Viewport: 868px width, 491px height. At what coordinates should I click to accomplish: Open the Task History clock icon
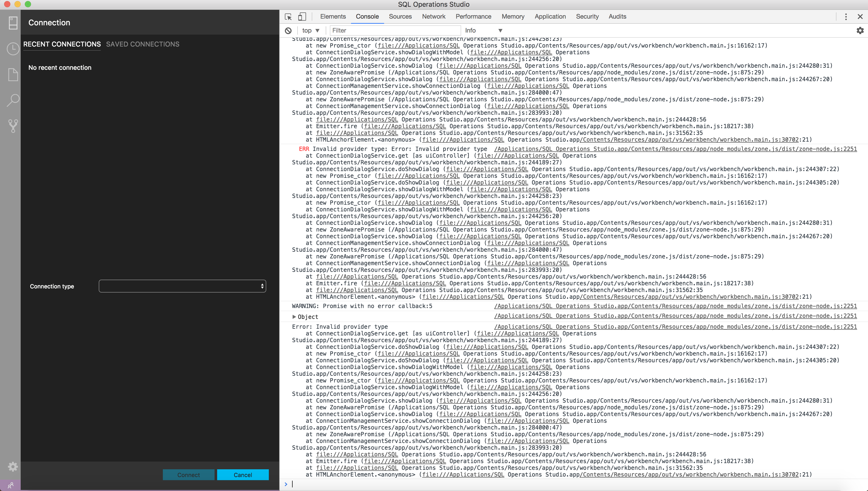pyautogui.click(x=13, y=49)
